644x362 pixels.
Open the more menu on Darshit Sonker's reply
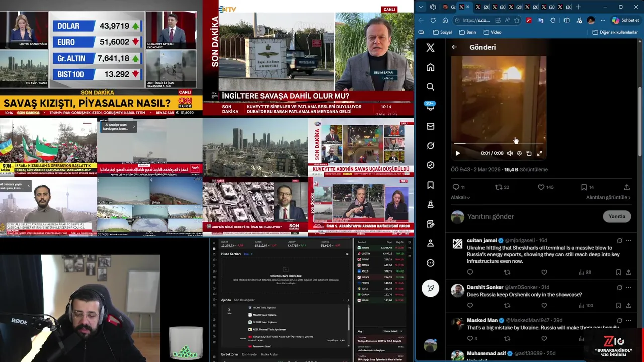click(628, 288)
